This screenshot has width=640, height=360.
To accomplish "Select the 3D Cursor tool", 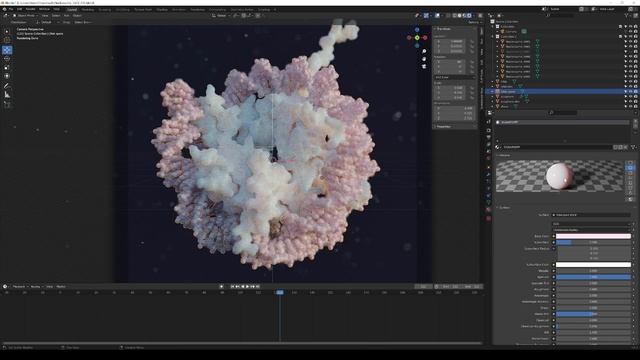I will tap(7, 40).
